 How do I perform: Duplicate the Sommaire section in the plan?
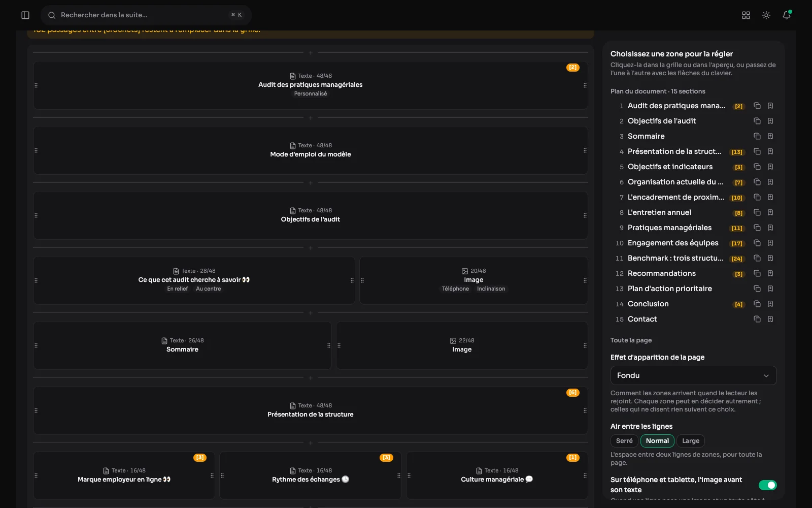coord(757,136)
